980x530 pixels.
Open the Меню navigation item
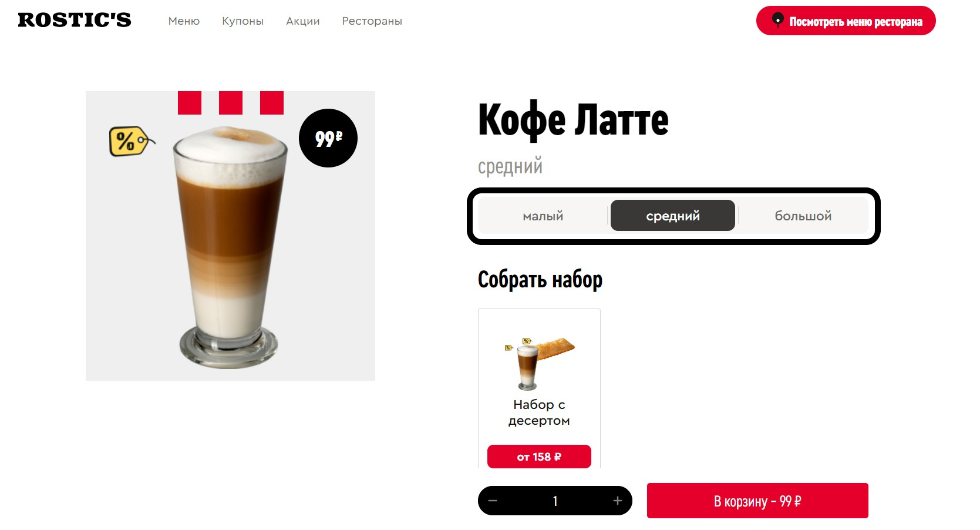click(x=184, y=21)
